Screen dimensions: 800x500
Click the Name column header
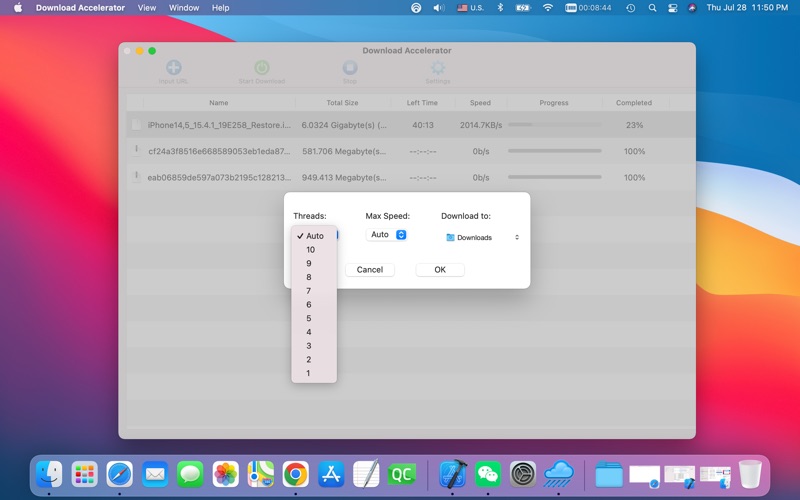(x=219, y=103)
